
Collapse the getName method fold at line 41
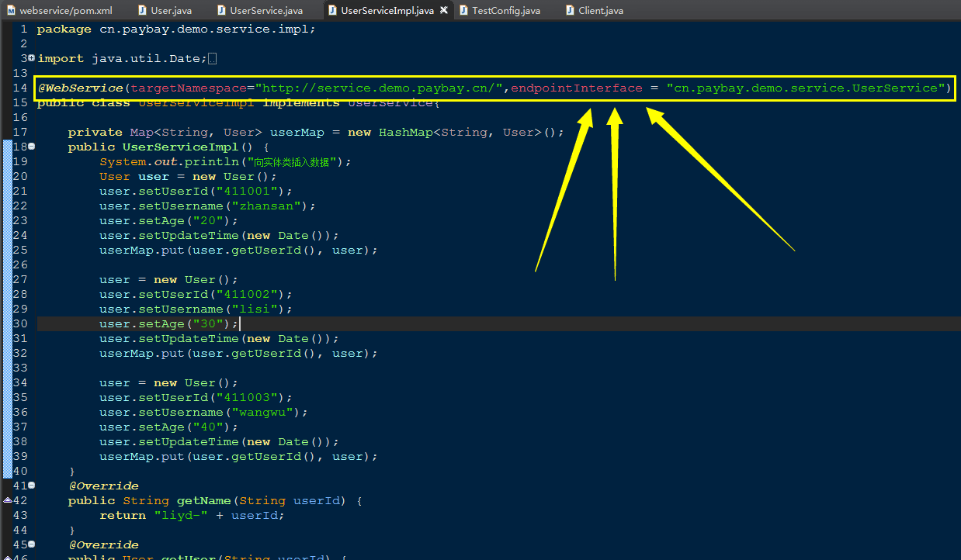pos(31,486)
